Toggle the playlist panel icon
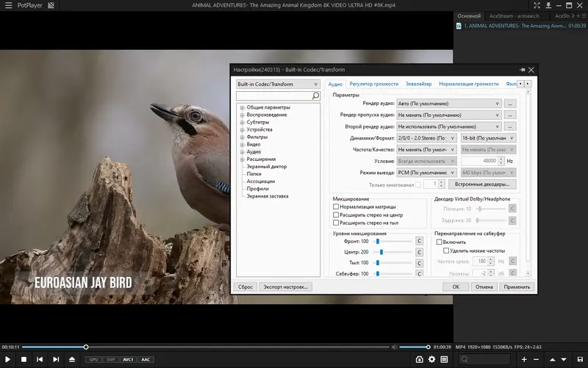Viewport: 588px width, 368px height. pyautogui.click(x=444, y=359)
